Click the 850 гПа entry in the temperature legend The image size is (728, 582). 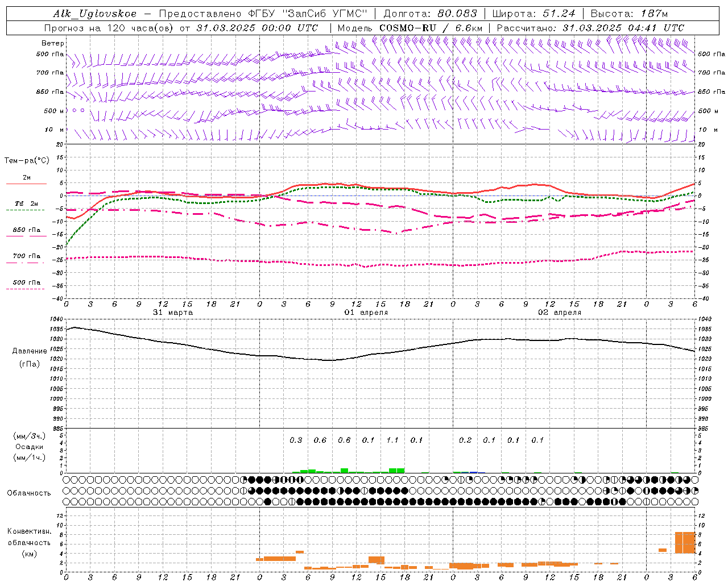[x=26, y=230]
